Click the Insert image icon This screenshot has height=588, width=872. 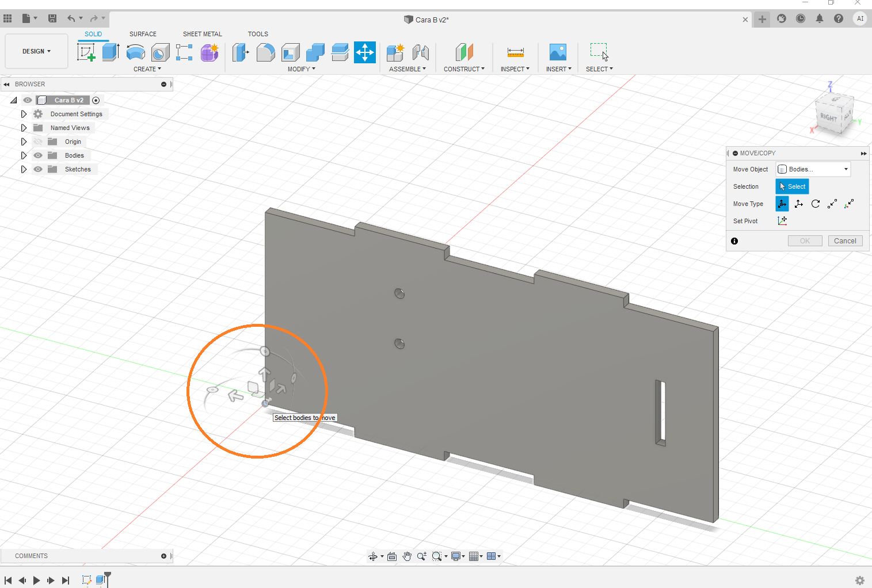click(x=558, y=52)
